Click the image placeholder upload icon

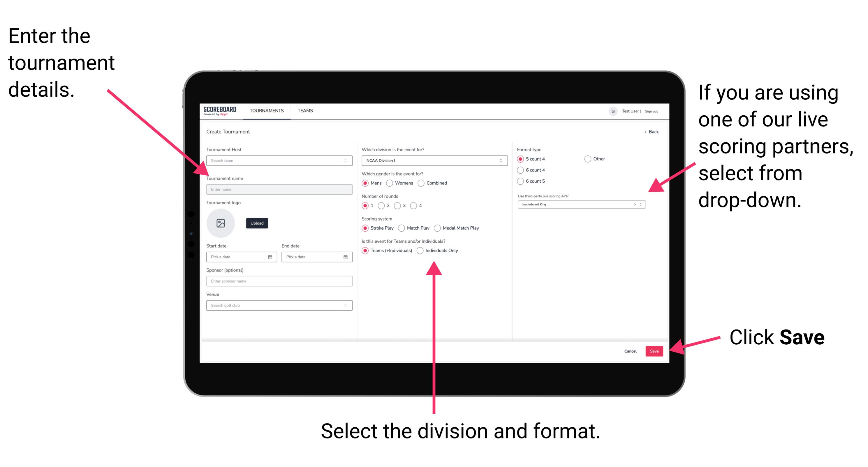pos(220,223)
